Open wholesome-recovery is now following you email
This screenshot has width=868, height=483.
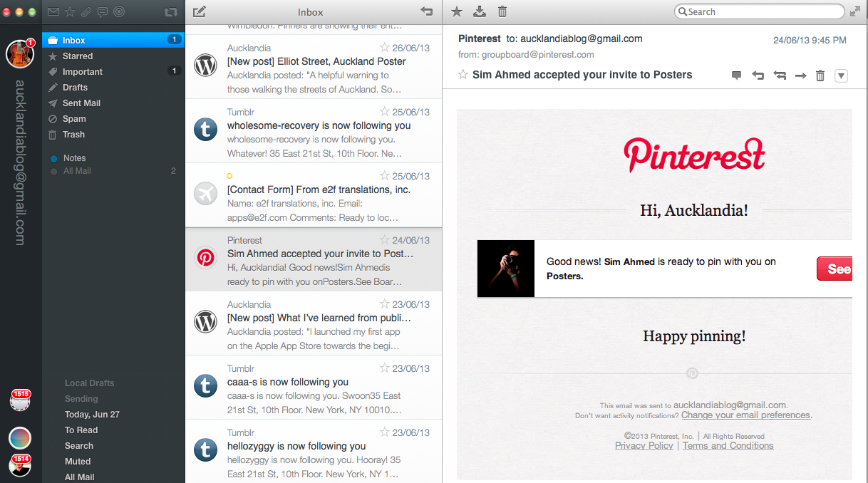(x=314, y=131)
